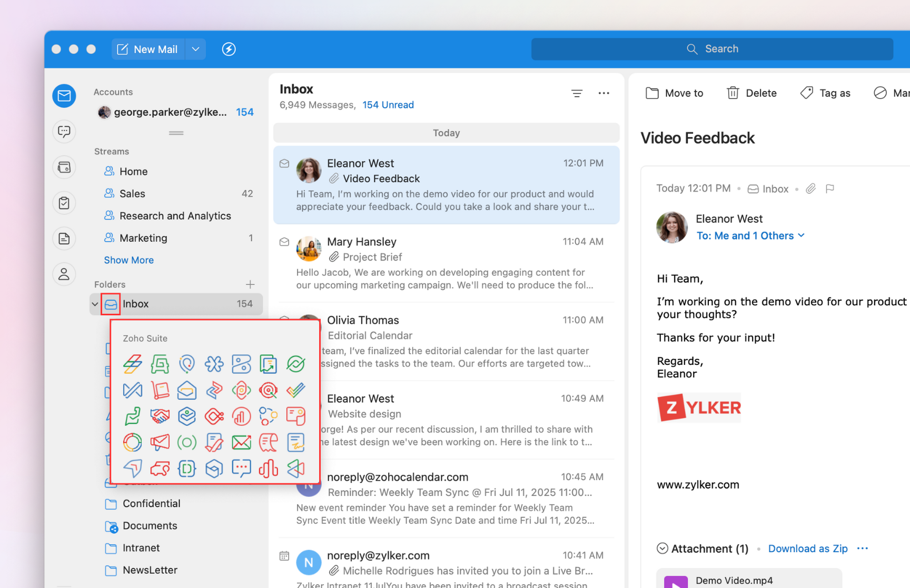Image resolution: width=910 pixels, height=588 pixels.
Task: Open the handshake Zoho Suite app icon
Action: (x=160, y=416)
